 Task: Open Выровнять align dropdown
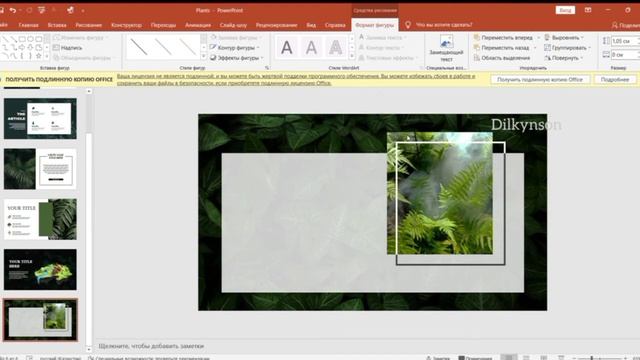click(x=564, y=38)
